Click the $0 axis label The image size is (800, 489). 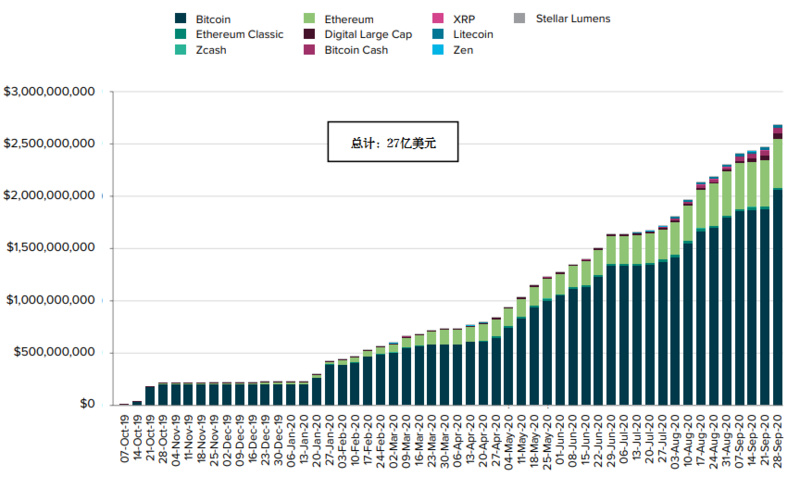coord(87,404)
